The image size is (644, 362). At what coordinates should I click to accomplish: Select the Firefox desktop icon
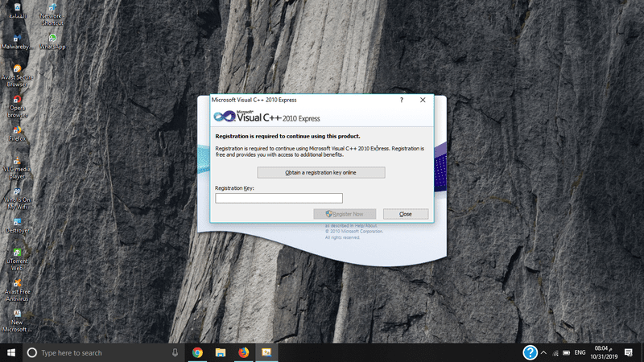tap(17, 134)
